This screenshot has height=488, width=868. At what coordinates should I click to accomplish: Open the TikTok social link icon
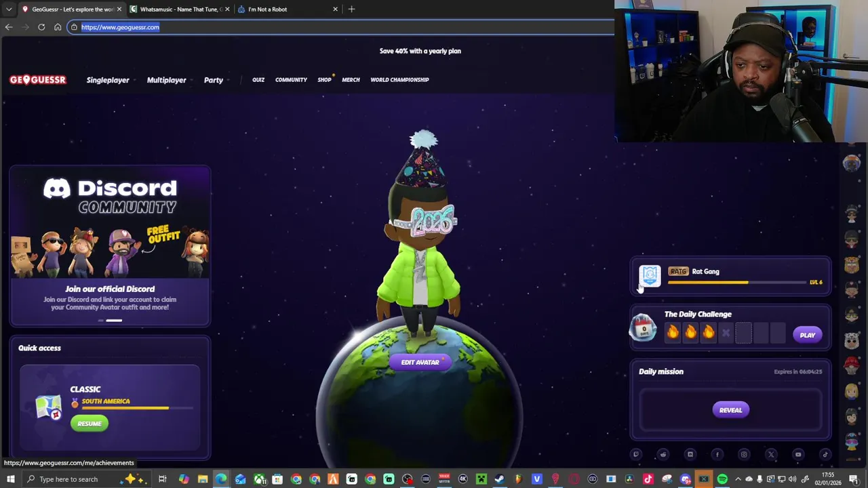[x=825, y=455]
